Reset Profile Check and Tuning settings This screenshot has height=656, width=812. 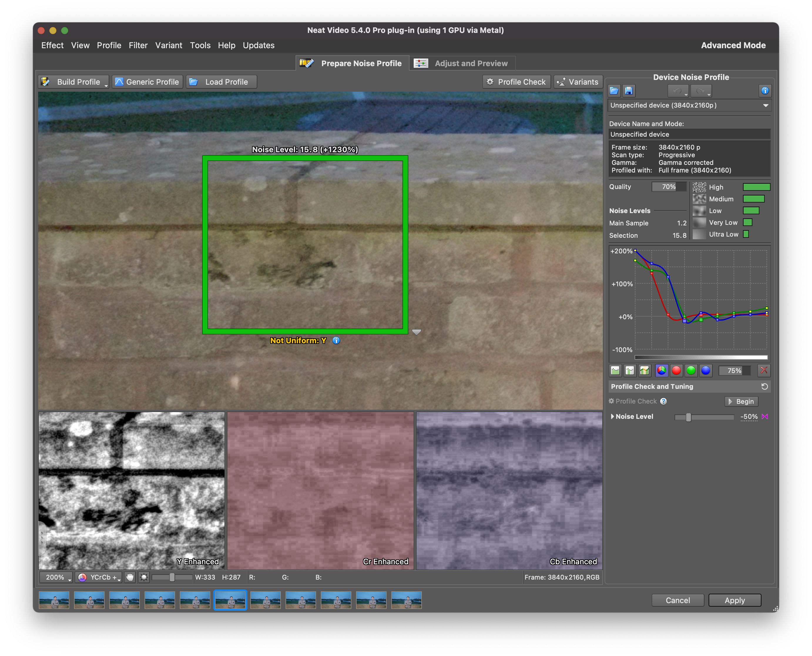tap(764, 386)
